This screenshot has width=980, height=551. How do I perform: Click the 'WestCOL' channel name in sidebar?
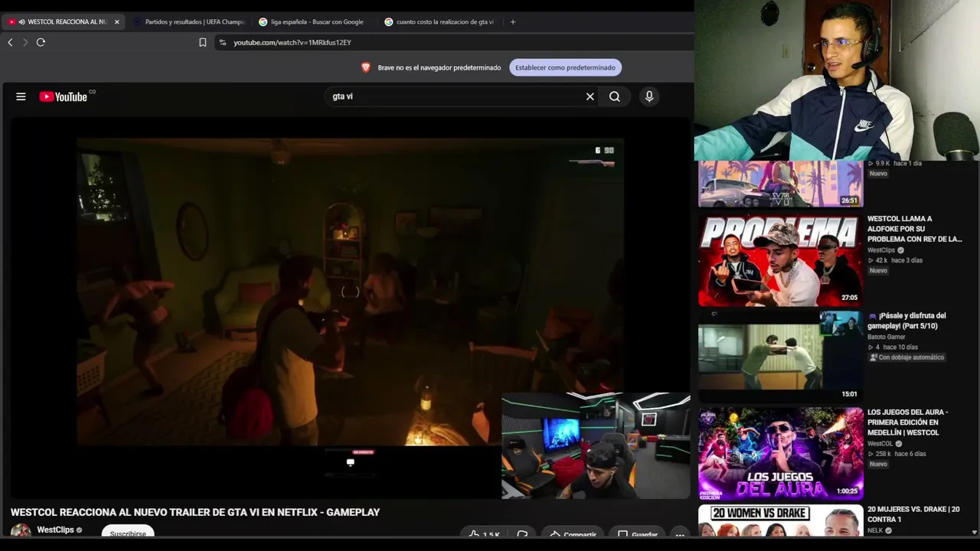click(x=880, y=444)
